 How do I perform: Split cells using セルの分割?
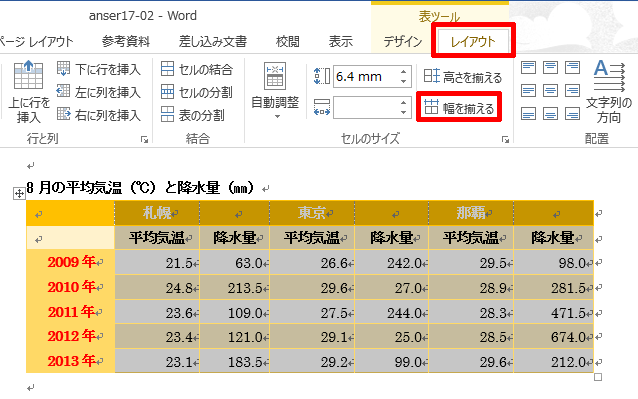click(x=197, y=92)
